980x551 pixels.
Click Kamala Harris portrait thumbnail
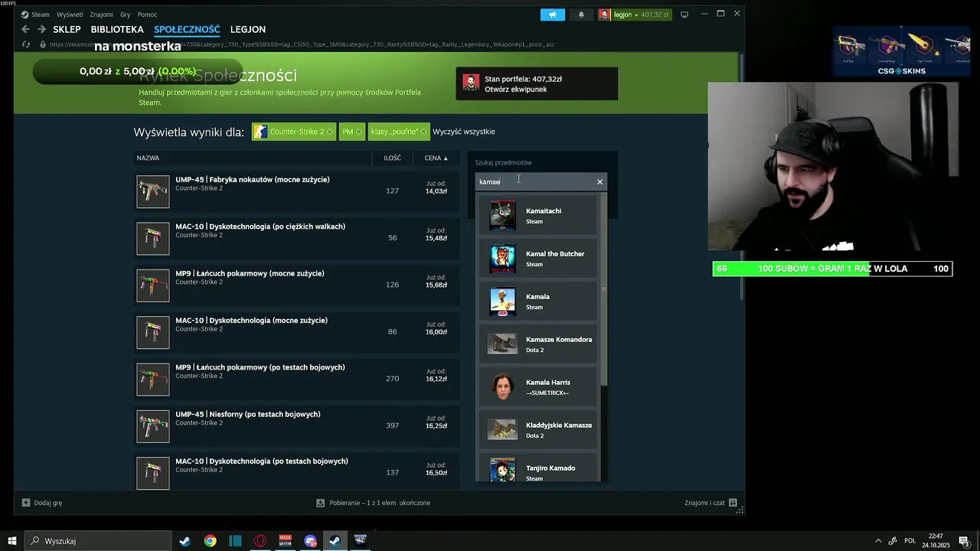tap(503, 387)
